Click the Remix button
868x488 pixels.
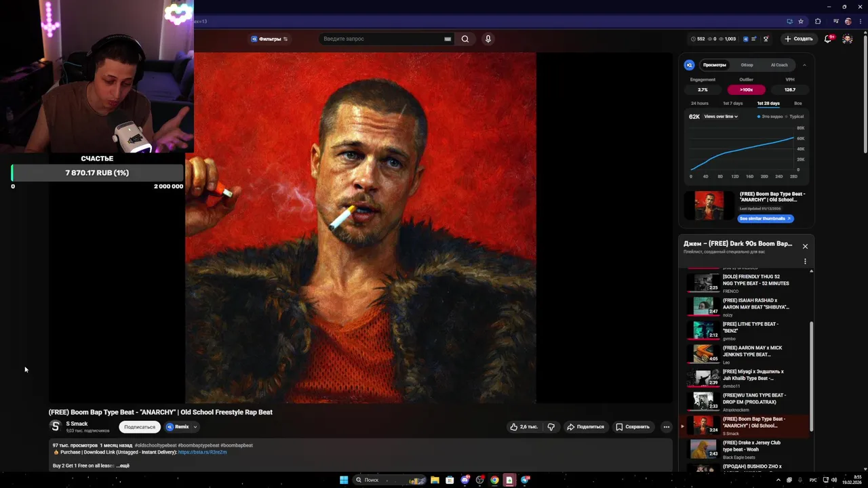pyautogui.click(x=178, y=427)
